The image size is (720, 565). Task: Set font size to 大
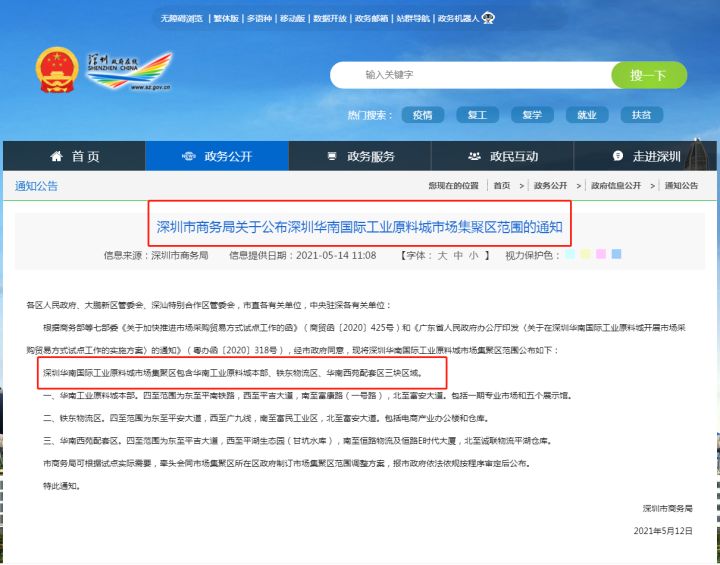tap(442, 255)
